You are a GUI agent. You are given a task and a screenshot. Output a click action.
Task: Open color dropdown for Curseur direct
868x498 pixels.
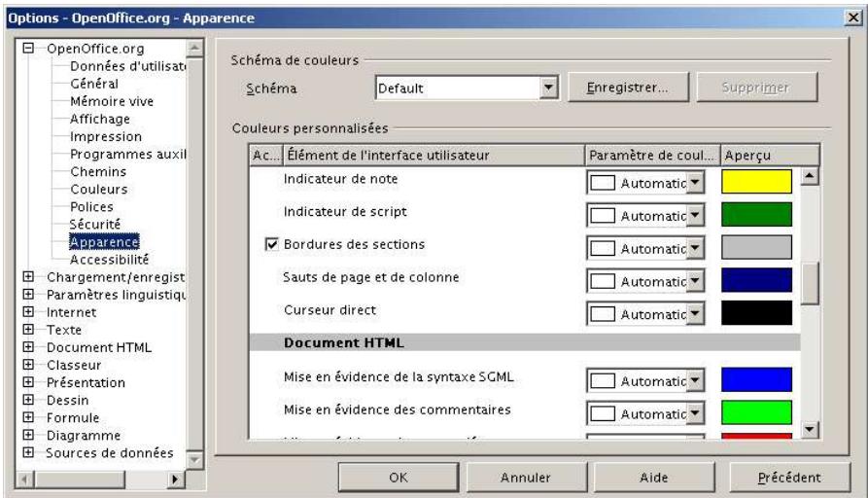click(x=695, y=313)
